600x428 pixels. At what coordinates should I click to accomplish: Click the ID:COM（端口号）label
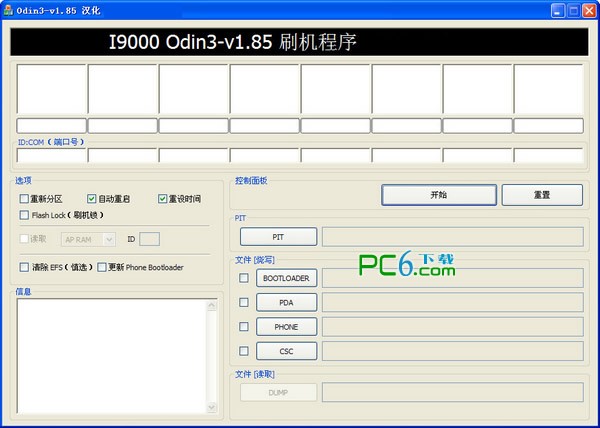[x=51, y=142]
